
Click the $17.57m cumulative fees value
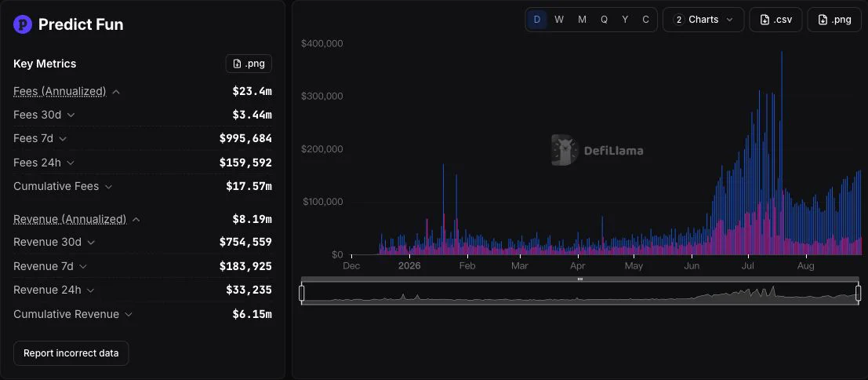(249, 186)
